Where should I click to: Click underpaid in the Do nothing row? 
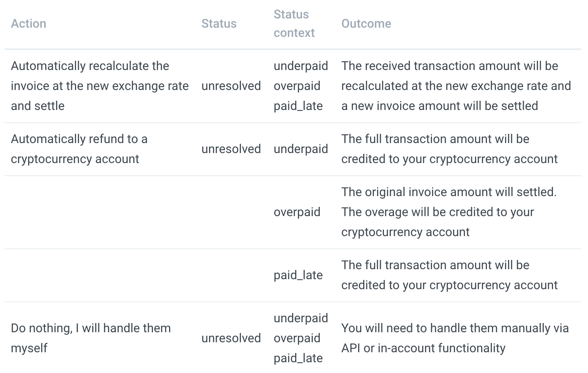pos(301,318)
